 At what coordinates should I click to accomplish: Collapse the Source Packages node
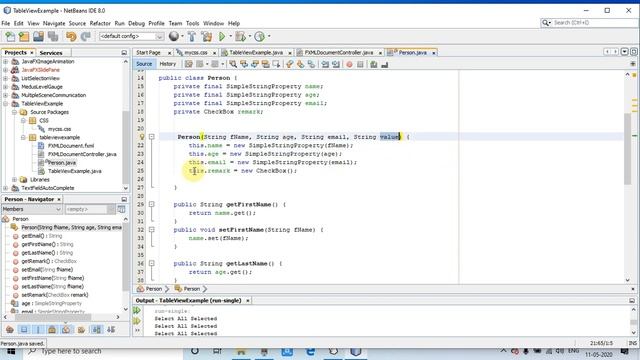coord(15,112)
